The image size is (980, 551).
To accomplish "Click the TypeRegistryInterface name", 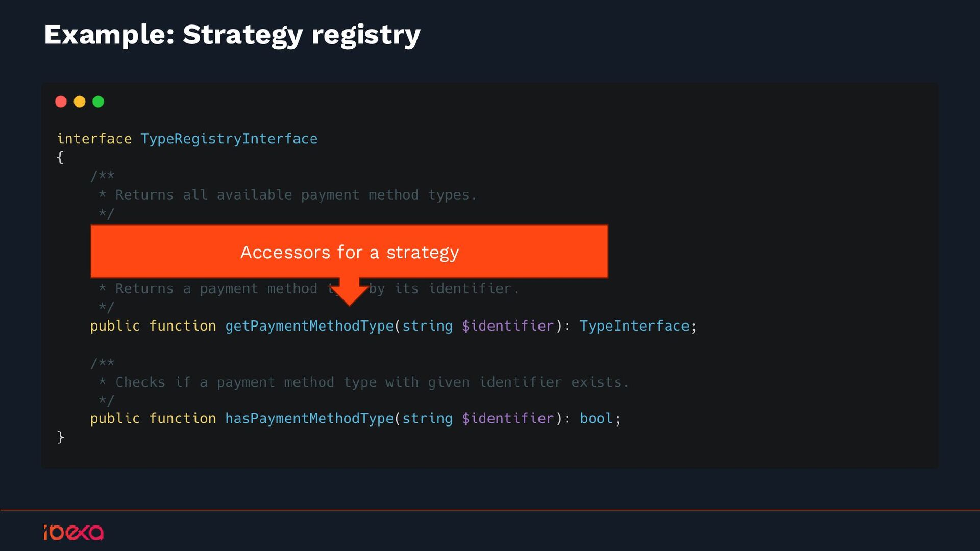I will tap(229, 139).
